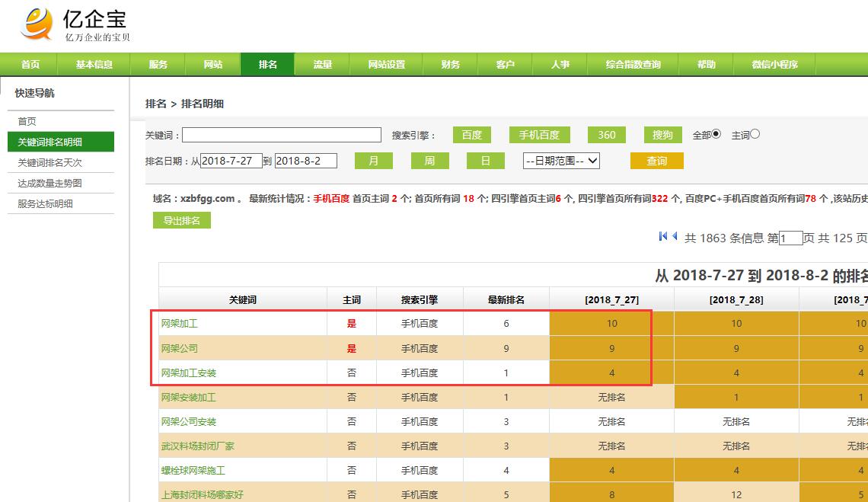
Task: Choose the 月 date range button
Action: click(373, 161)
